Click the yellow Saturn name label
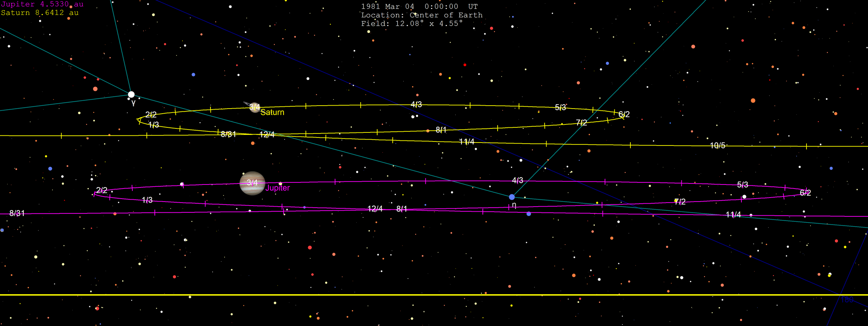Screen dimensions: 868x326 [x=272, y=113]
